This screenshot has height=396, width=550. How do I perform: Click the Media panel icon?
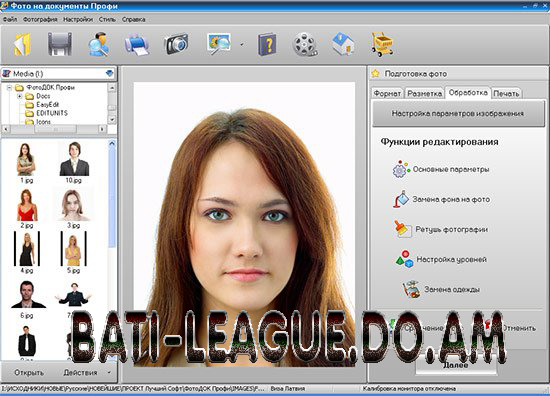tap(7, 74)
